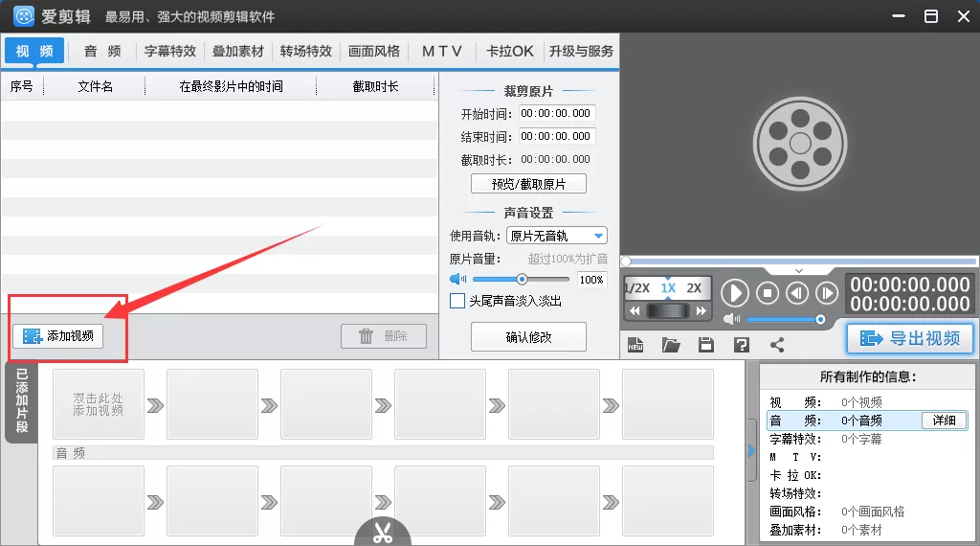Click the 截取时长 column header
Viewport: 980px width, 546px height.
375,86
